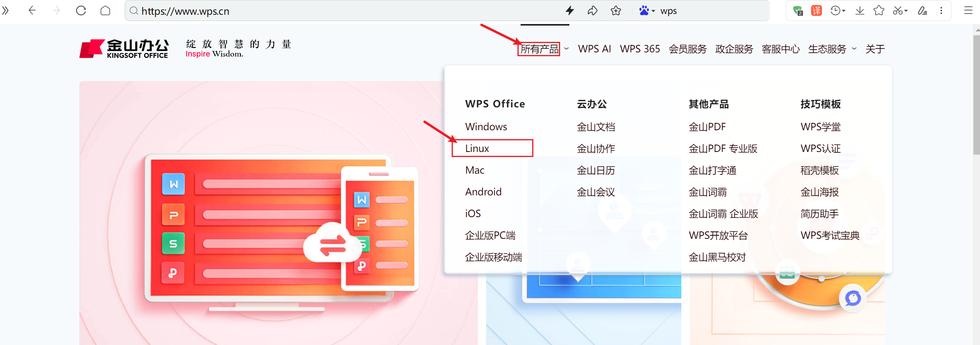Go to browser home page icon
The width and height of the screenshot is (980, 345).
pos(105,10)
